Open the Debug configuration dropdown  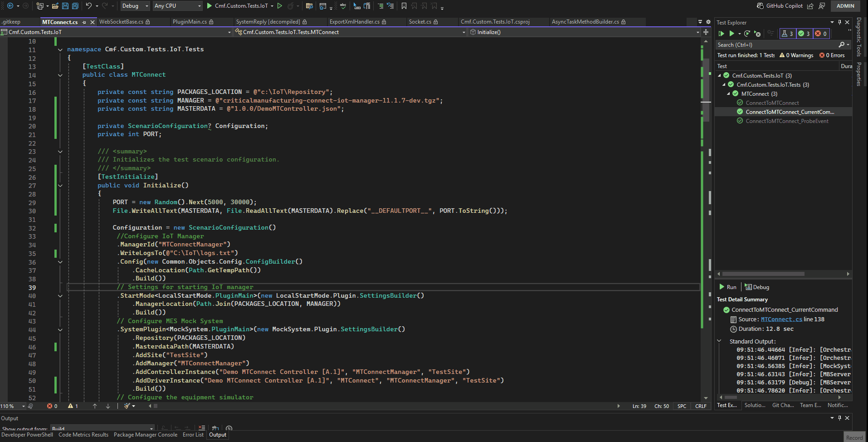pos(135,6)
